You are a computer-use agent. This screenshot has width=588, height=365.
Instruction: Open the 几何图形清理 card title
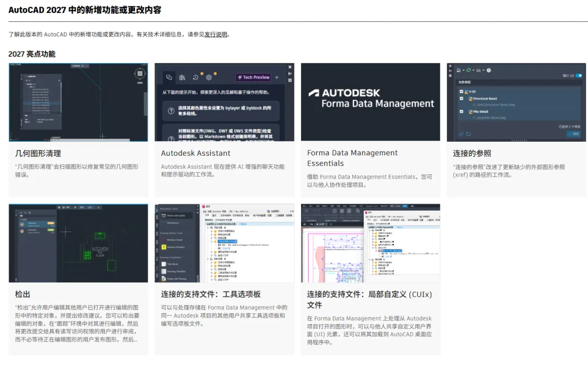coord(38,154)
